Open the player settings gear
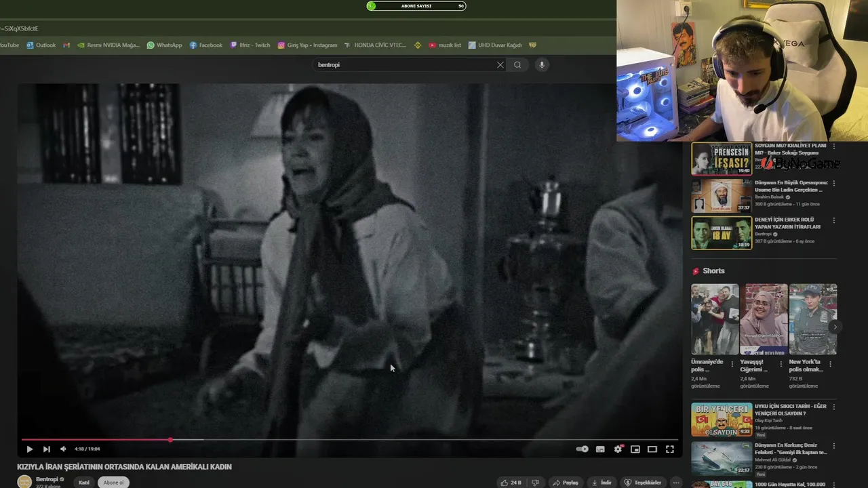The height and width of the screenshot is (488, 868). (x=618, y=449)
